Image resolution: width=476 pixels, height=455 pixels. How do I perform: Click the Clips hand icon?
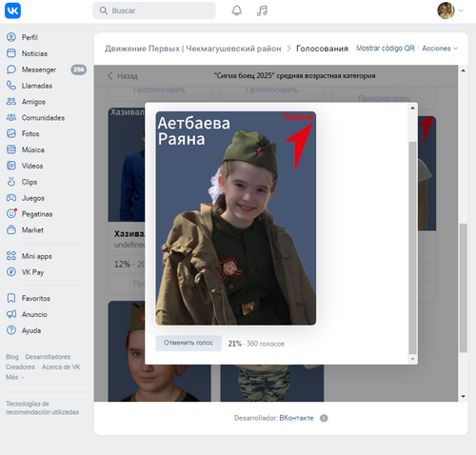11,182
